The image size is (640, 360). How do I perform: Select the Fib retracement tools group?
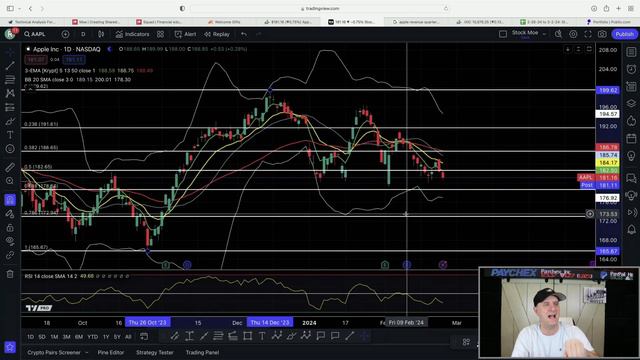(x=10, y=79)
